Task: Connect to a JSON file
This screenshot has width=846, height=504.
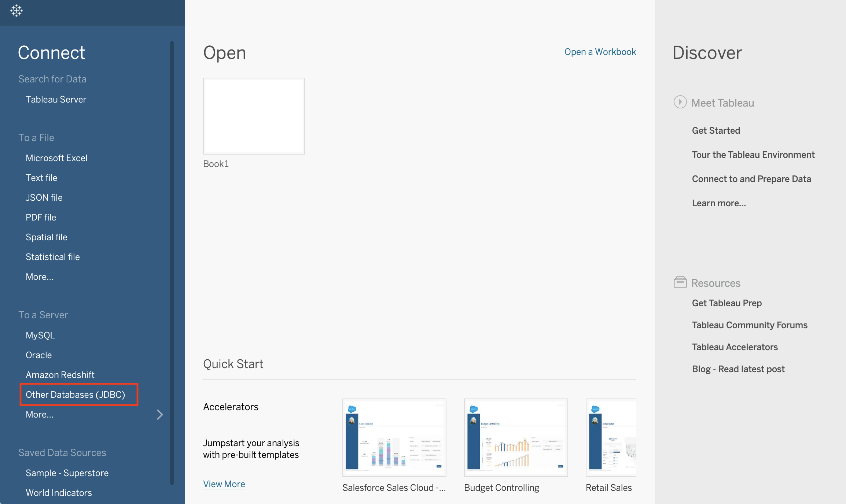Action: click(x=44, y=197)
